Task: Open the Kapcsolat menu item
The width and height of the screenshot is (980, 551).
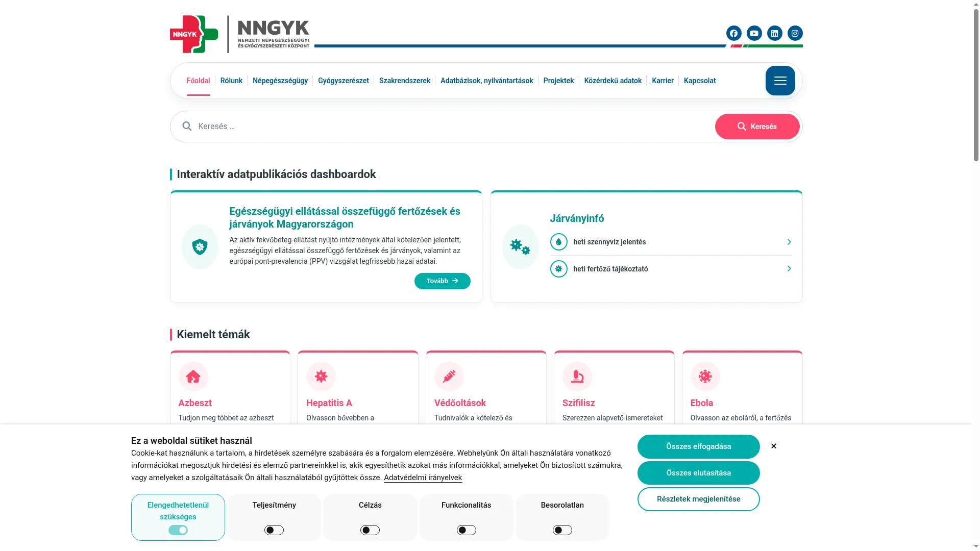Action: (x=700, y=81)
